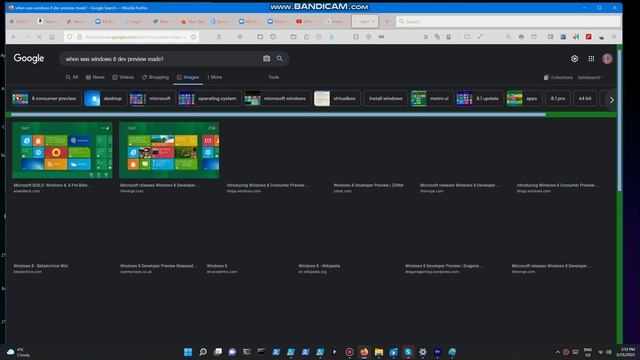Switch to the Shopping results tab

pyautogui.click(x=155, y=77)
